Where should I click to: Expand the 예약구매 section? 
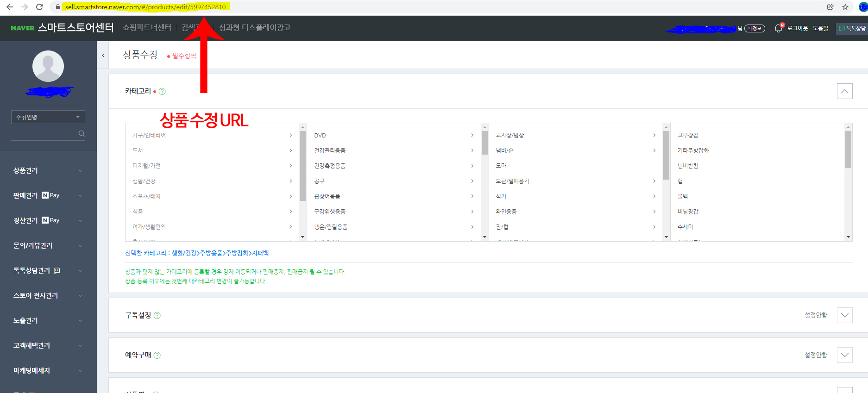pyautogui.click(x=844, y=355)
